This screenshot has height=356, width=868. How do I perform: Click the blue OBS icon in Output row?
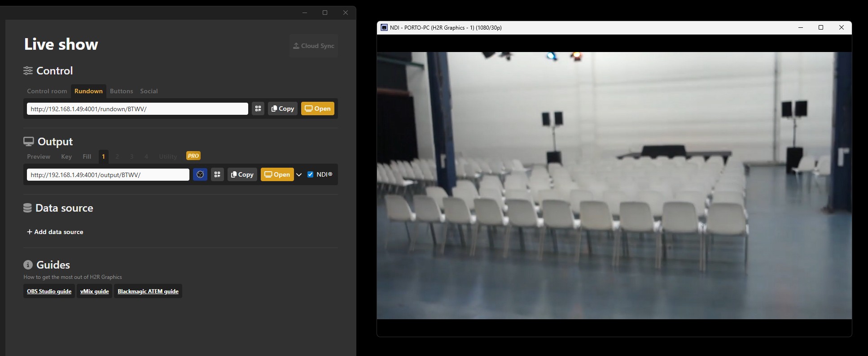pos(200,174)
